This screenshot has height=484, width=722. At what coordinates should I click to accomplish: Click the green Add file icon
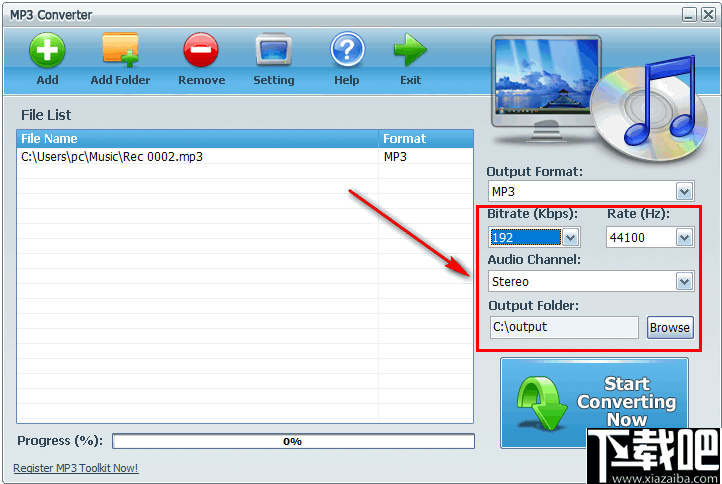click(x=47, y=50)
